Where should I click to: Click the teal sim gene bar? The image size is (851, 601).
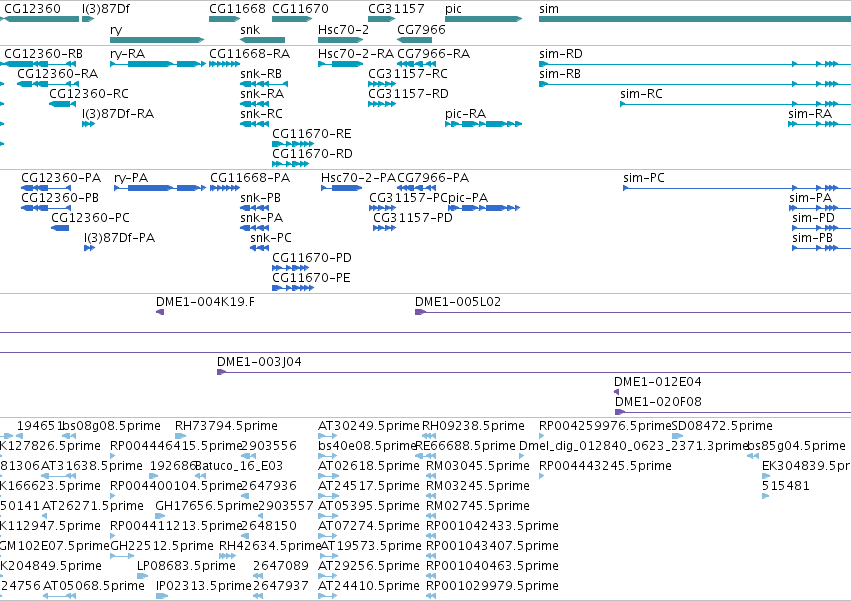tap(695, 19)
